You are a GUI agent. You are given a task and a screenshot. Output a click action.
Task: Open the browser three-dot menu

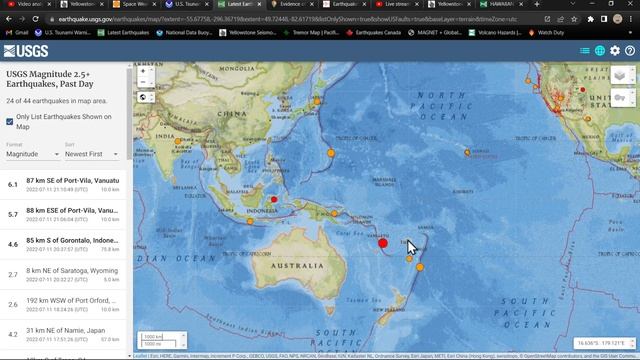click(x=631, y=19)
